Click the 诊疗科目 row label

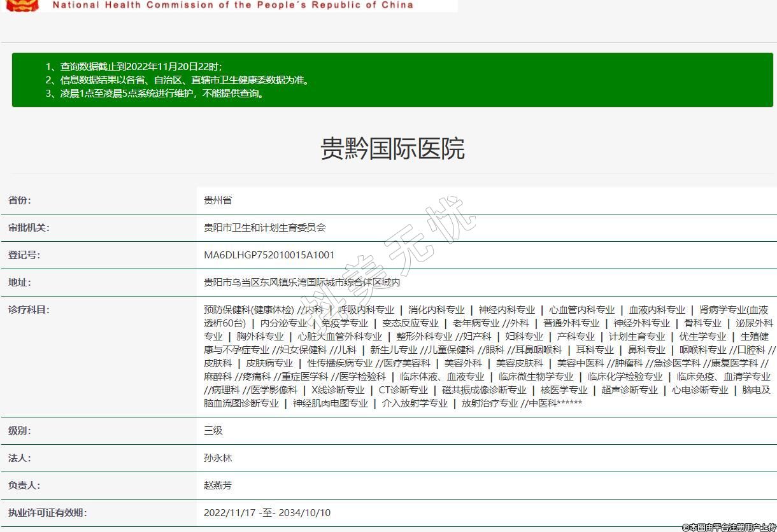[29, 310]
